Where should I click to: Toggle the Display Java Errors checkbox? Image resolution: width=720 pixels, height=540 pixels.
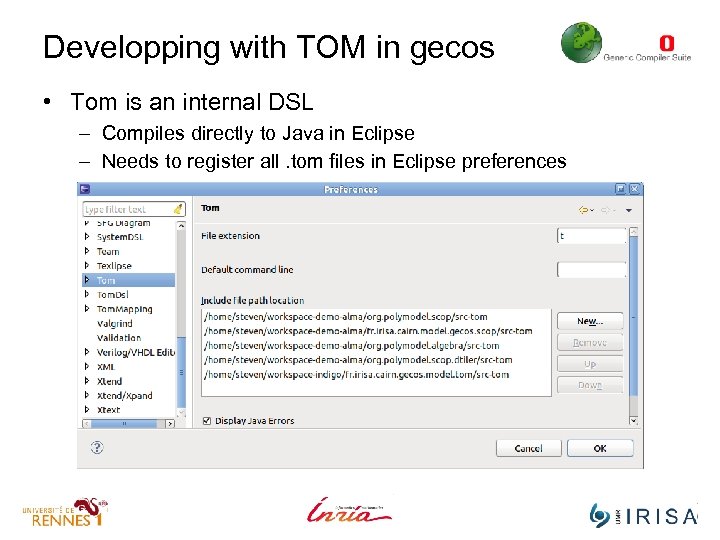pyautogui.click(x=207, y=421)
